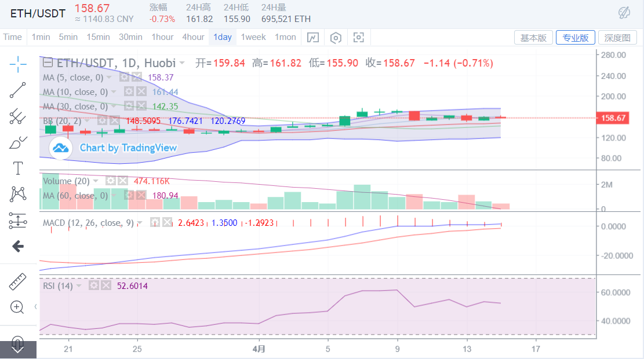
Task: Remove the MACD indicator
Action: (167, 222)
